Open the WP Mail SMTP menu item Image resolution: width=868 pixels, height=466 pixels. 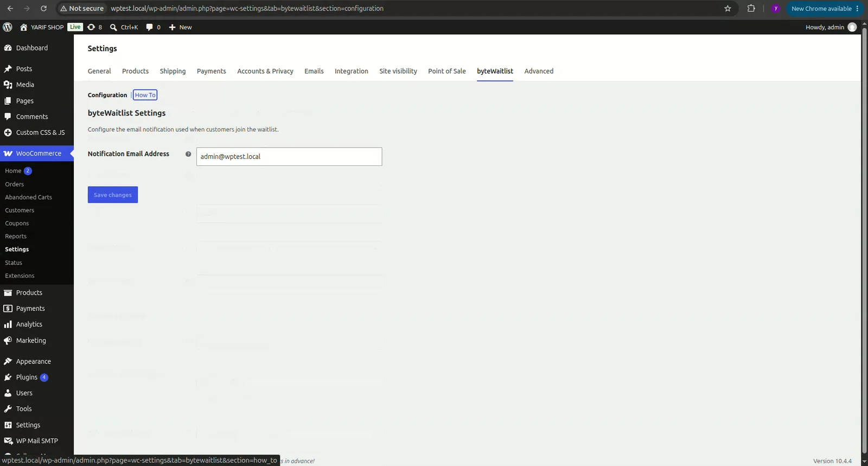coord(37,441)
